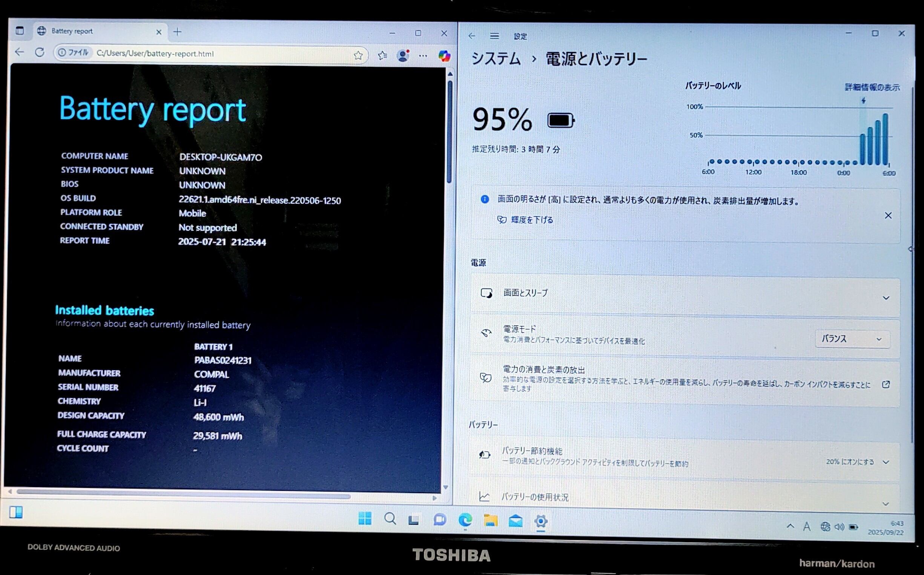Expand the バッテリー節約機能 setting
Image resolution: width=924 pixels, height=575 pixels.
(886, 462)
